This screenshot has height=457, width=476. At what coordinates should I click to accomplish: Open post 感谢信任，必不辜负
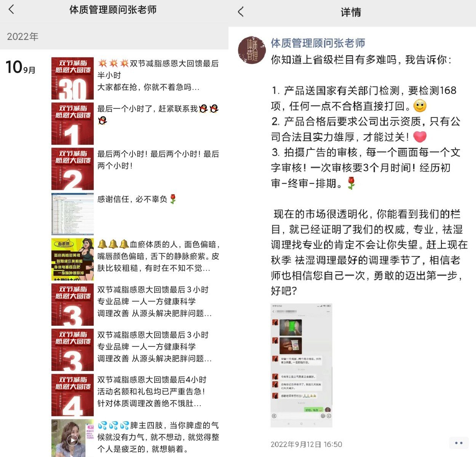coord(137,199)
